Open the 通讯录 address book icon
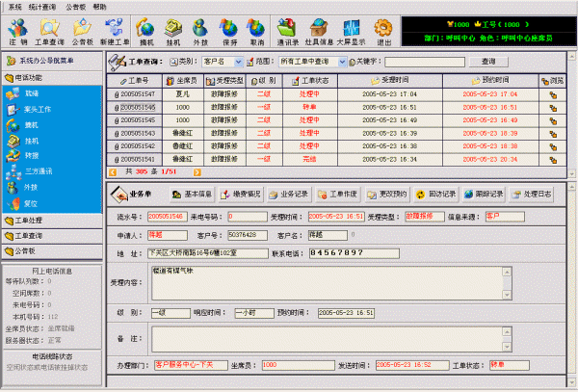The image size is (578, 392). (288, 30)
